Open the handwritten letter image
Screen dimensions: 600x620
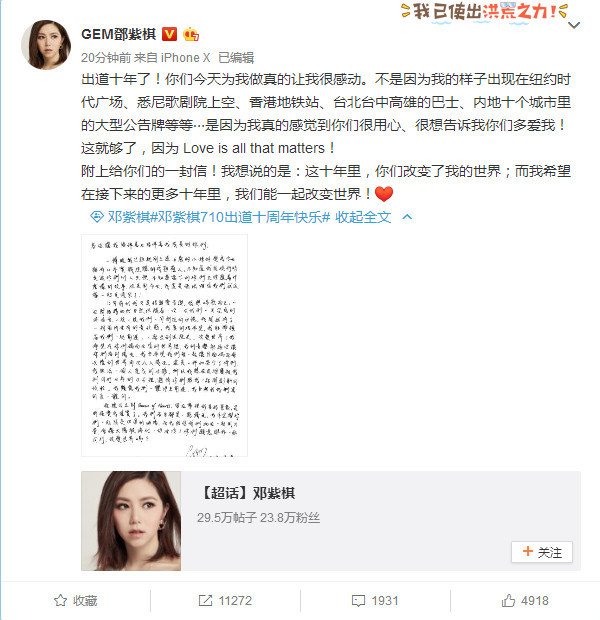[x=165, y=346]
